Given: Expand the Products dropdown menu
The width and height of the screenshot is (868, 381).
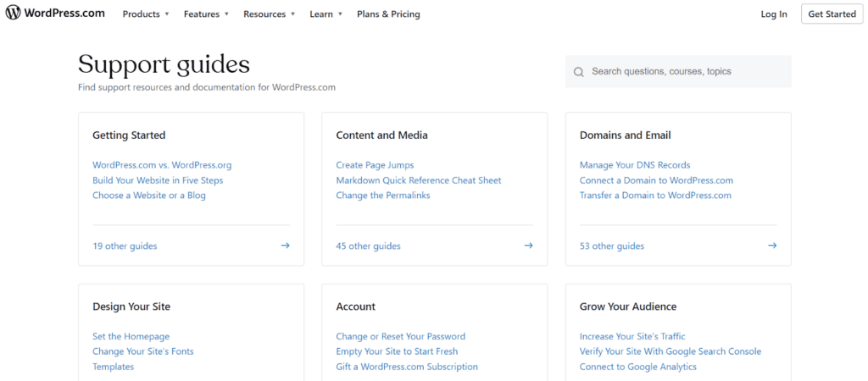Looking at the screenshot, I should (146, 14).
